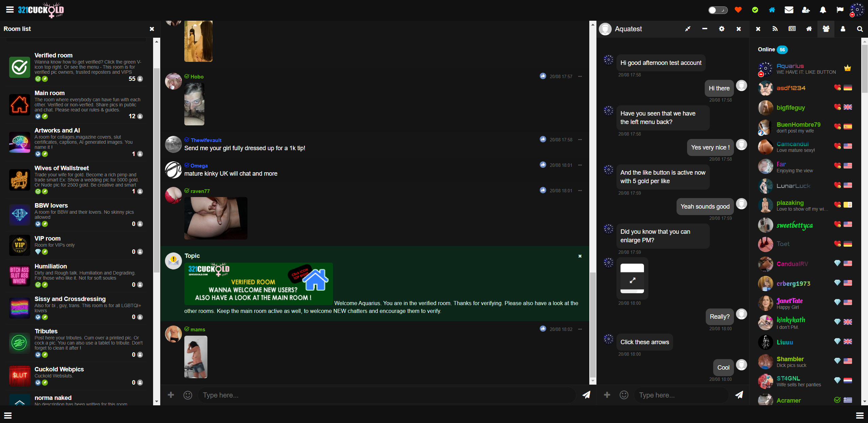The width and height of the screenshot is (868, 423).
Task: Open the favorites heart icon in top bar
Action: [x=738, y=10]
